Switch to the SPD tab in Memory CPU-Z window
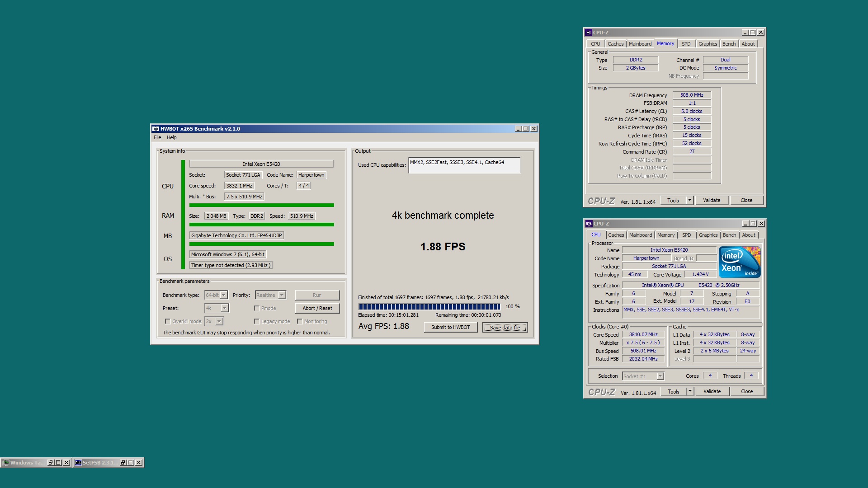 (x=686, y=44)
